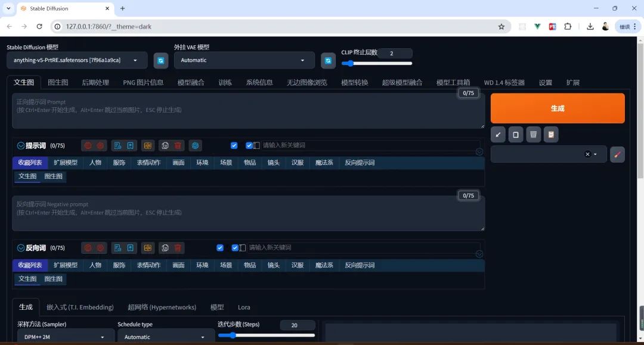Viewport: 644px width, 345px height.
Task: Expand the circled arrow right of the 提示词 keyword field
Action: tap(479, 152)
